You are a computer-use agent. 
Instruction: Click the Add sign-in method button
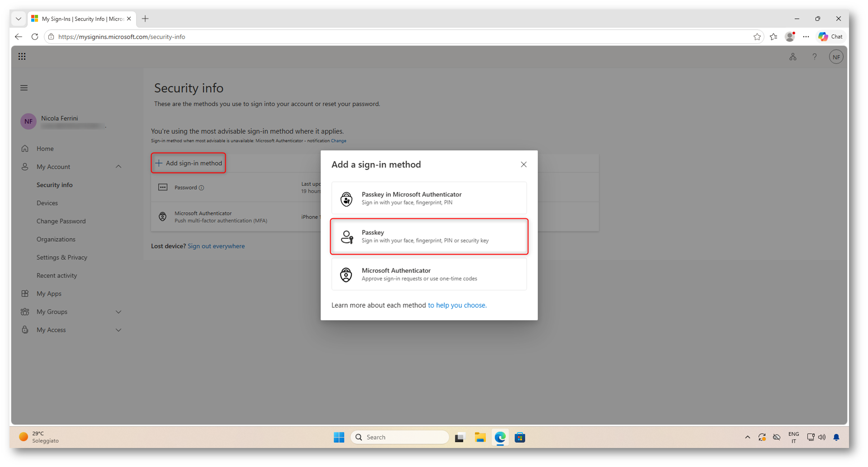189,163
